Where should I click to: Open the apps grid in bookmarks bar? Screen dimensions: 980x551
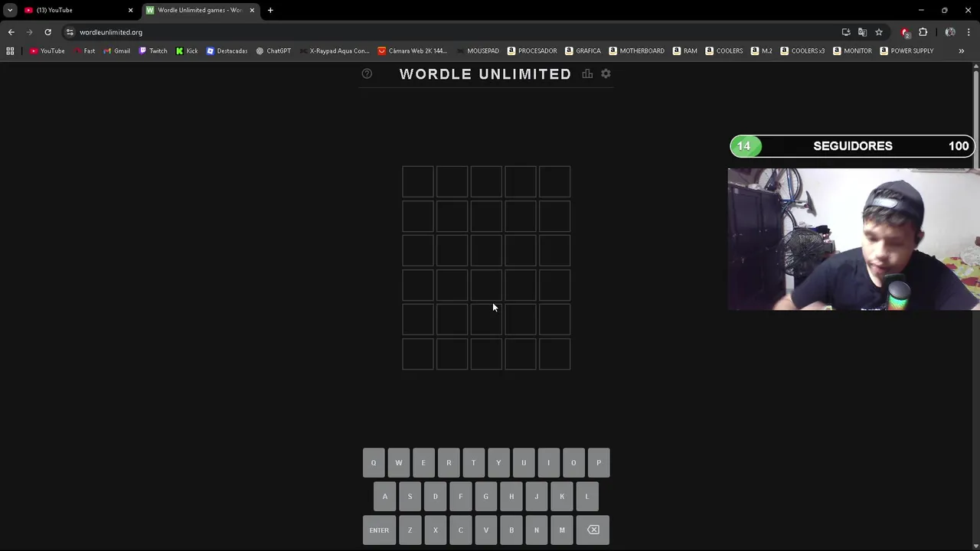[10, 51]
